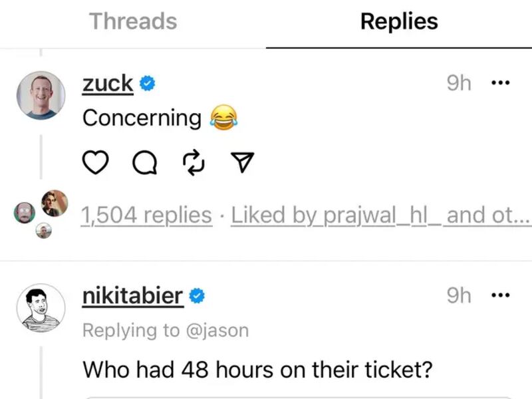Open the @jason mention
This screenshot has height=399, width=532.
click(x=217, y=330)
